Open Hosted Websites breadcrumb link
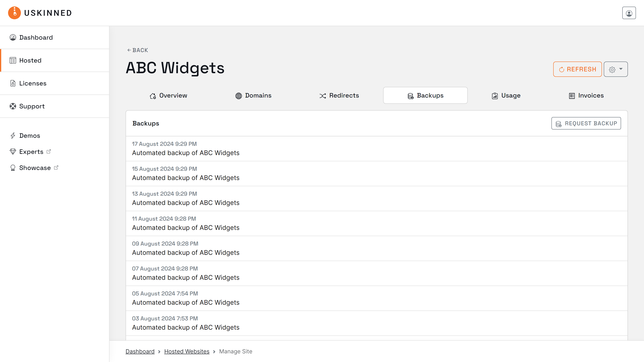The height and width of the screenshot is (362, 644). (187, 351)
